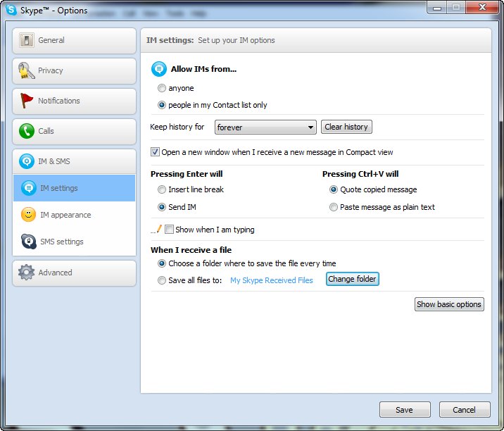Image resolution: width=504 pixels, height=431 pixels.
Task: Open the Keep history for dropdown
Action: (x=265, y=127)
